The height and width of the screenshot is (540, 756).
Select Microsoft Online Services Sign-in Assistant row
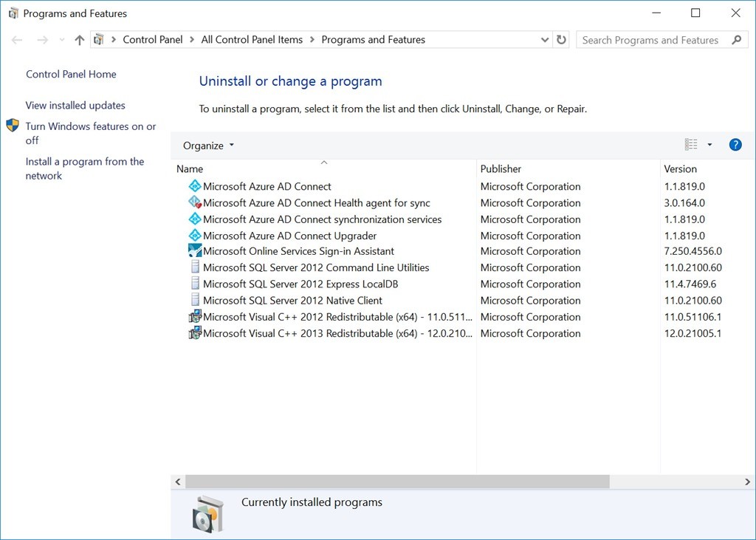(463, 251)
